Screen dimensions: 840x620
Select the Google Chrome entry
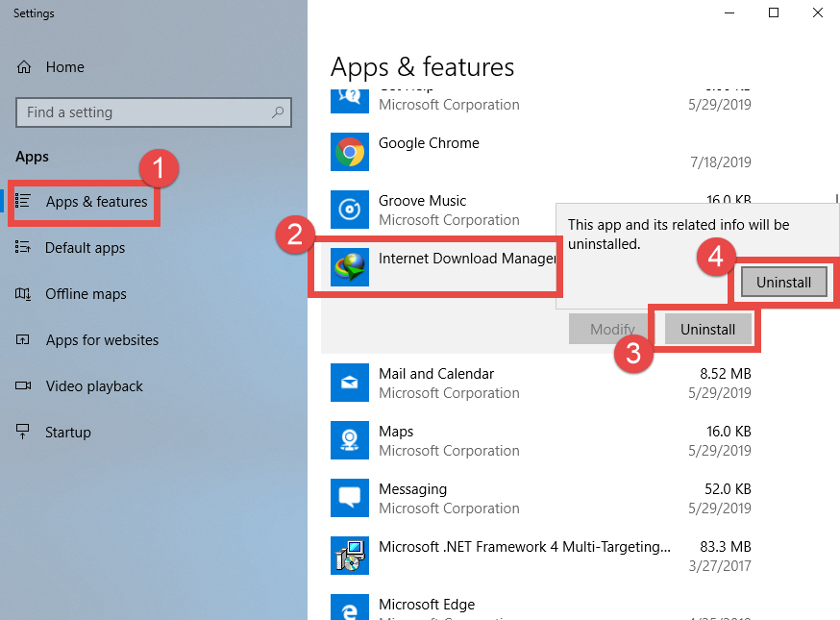coord(540,152)
